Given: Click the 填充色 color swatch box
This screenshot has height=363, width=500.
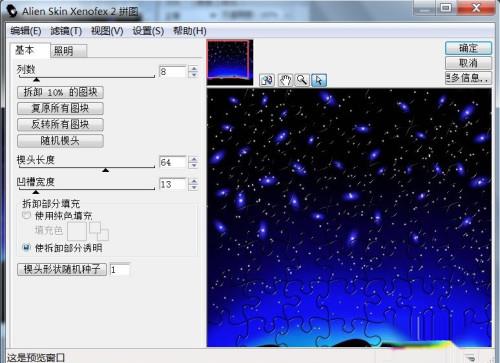Looking at the screenshot, I should pyautogui.click(x=77, y=231).
